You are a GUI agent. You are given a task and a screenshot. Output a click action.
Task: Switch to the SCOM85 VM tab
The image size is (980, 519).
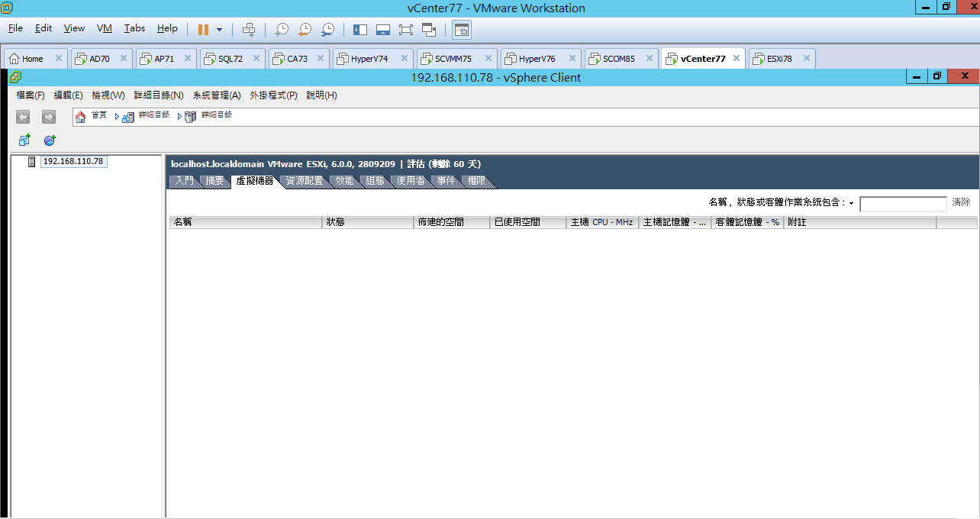[x=618, y=59]
